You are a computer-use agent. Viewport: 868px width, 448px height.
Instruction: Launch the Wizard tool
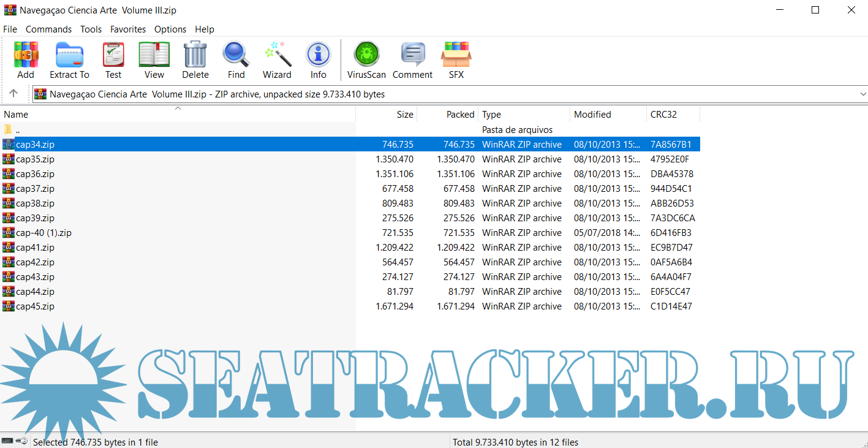(277, 60)
